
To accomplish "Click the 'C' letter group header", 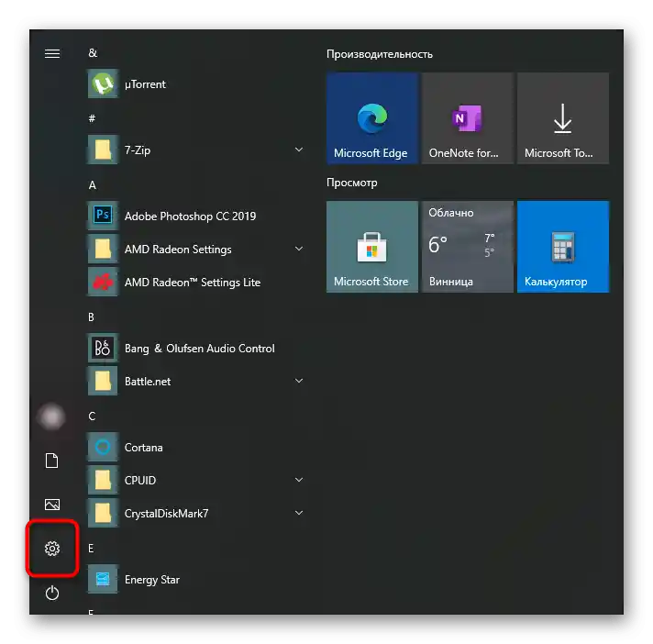I will pos(92,416).
